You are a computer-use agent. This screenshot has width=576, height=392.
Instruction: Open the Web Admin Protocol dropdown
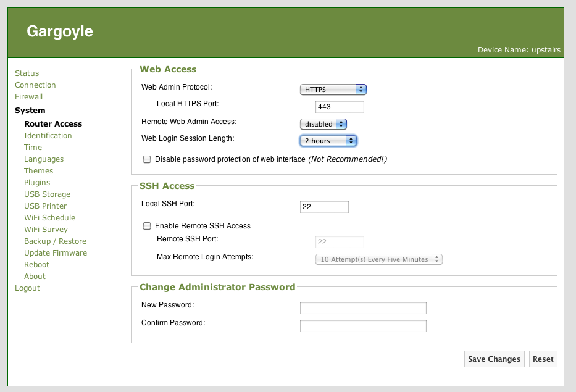pos(333,90)
